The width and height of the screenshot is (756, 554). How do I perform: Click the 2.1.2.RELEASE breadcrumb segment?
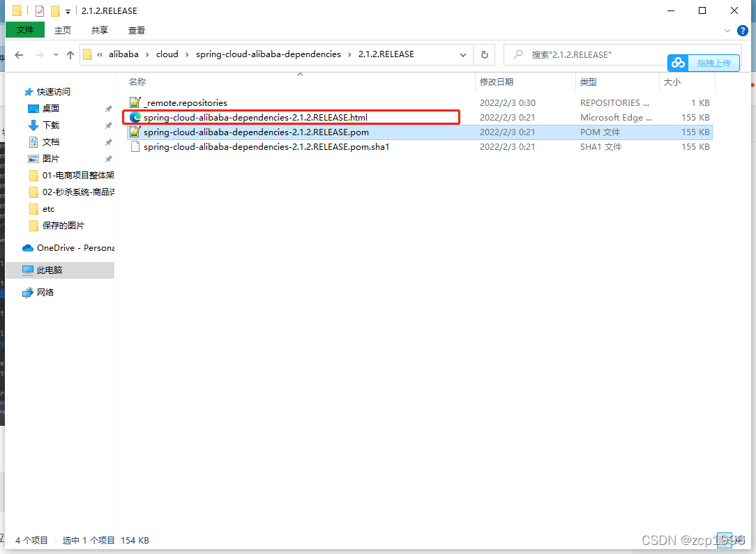coord(386,54)
